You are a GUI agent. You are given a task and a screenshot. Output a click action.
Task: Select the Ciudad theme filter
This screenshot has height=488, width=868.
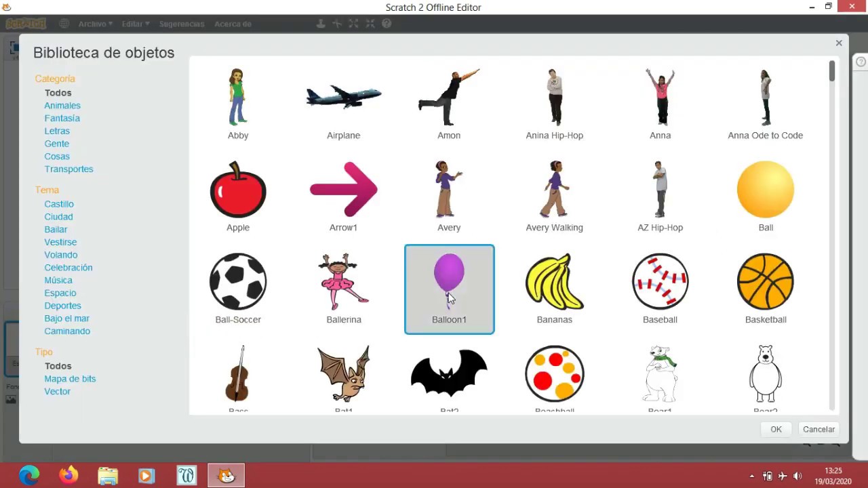[59, 217]
